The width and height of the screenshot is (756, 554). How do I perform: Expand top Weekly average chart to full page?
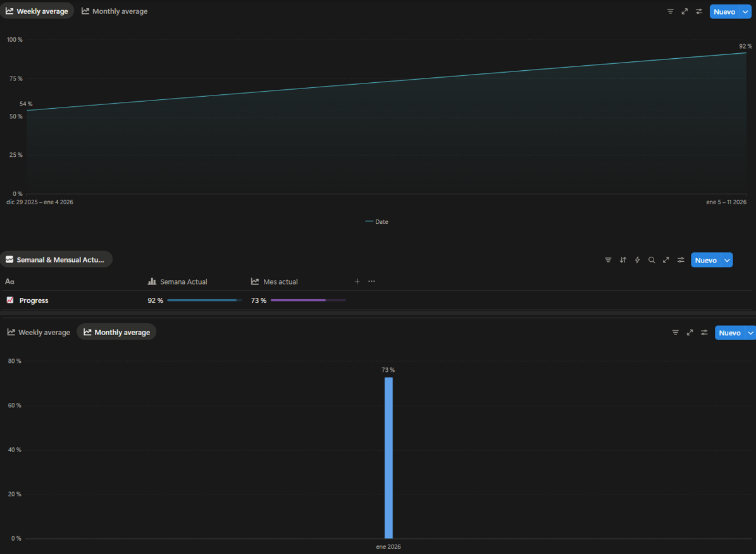click(x=685, y=11)
